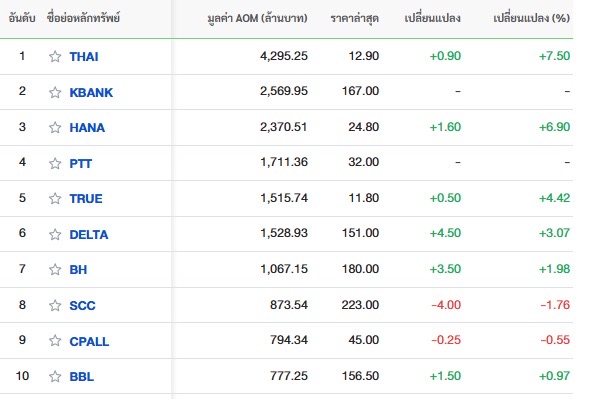Viewport: 592px width, 399px height.
Task: Open the DELTA stock details
Action: (89, 235)
